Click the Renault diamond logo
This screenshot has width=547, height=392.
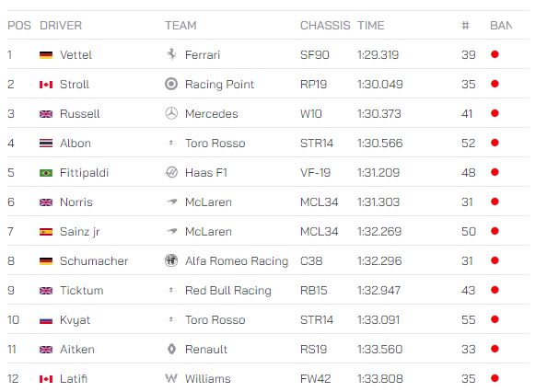click(171, 349)
